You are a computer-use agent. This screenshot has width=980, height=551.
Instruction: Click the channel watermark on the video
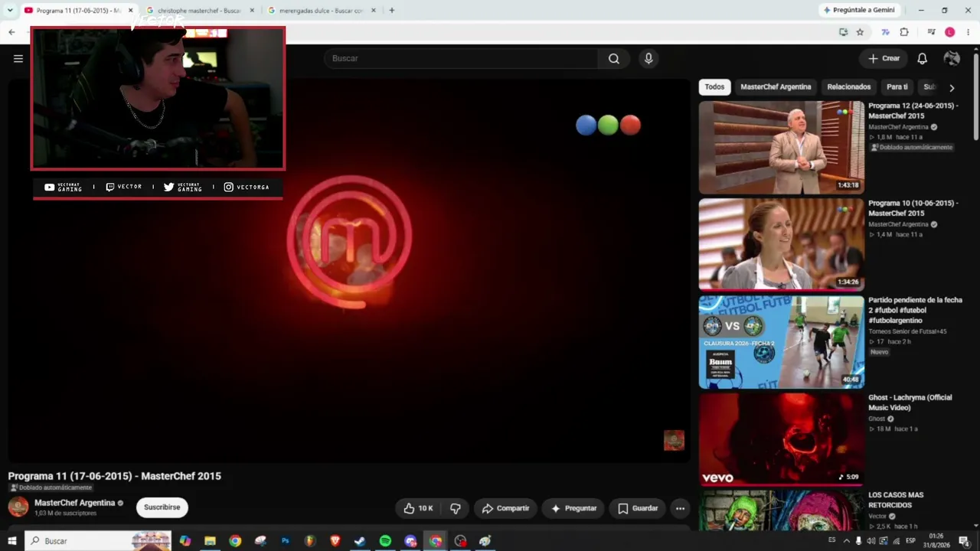click(674, 440)
